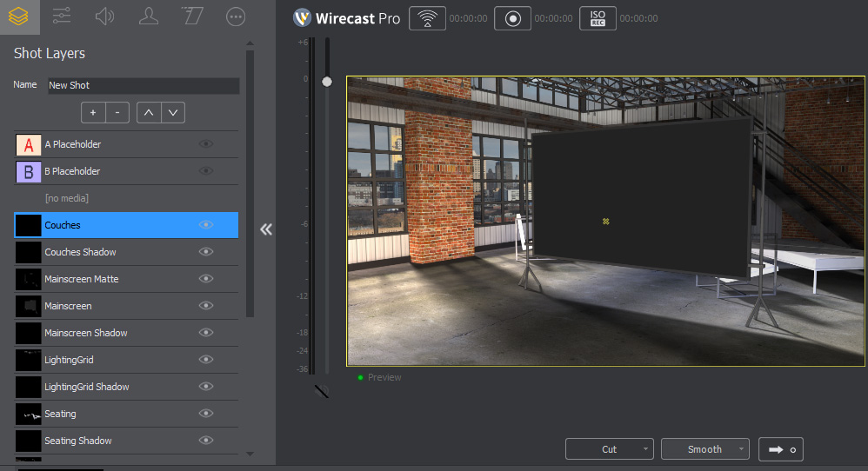The width and height of the screenshot is (868, 471).
Task: Click the go transition arrow button
Action: 780,449
